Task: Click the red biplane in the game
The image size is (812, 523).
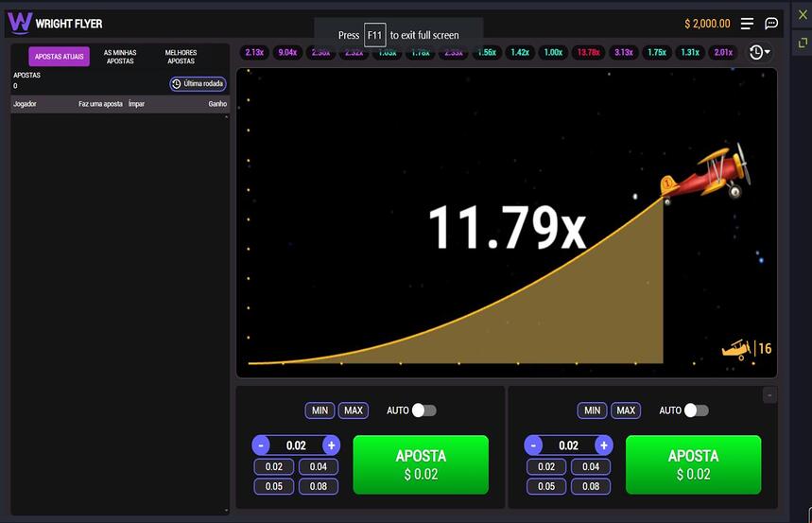Action: tap(705, 174)
